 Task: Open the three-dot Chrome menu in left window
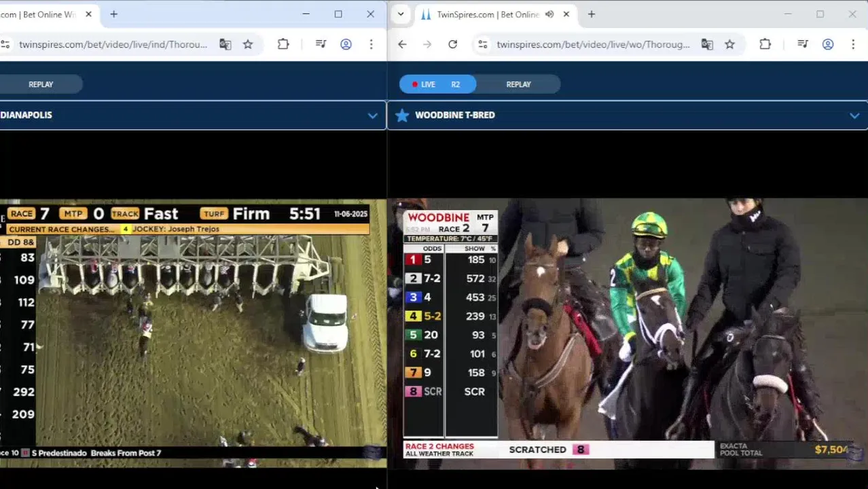coord(371,44)
